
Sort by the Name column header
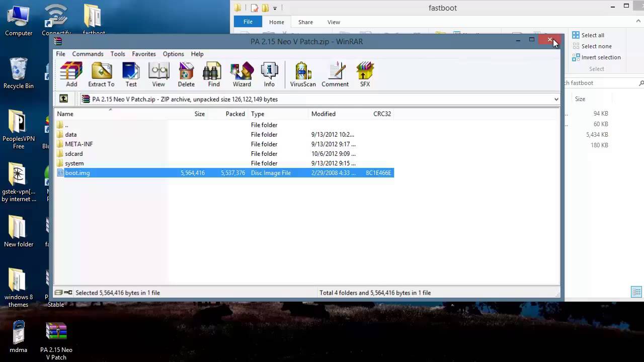pyautogui.click(x=111, y=114)
